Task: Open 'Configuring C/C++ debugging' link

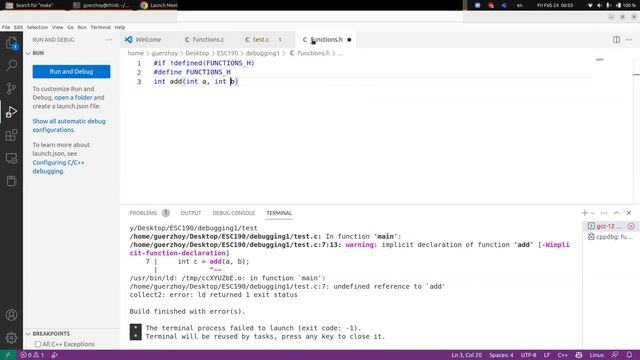Action: coord(58,167)
